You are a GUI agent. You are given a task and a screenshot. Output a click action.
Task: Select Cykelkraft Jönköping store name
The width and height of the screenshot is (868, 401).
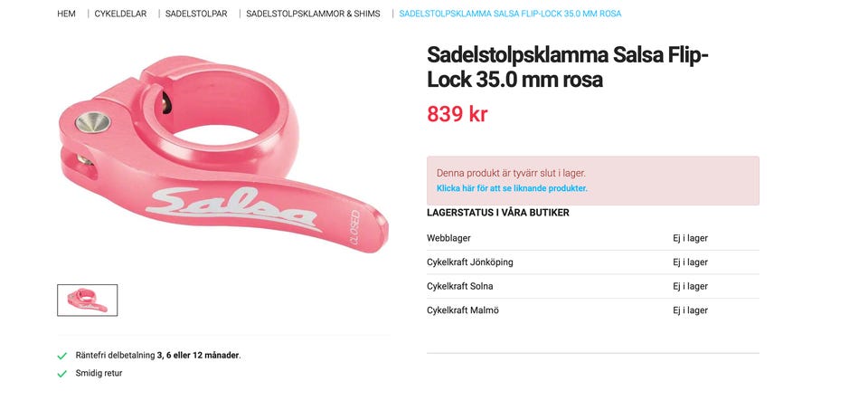(469, 263)
